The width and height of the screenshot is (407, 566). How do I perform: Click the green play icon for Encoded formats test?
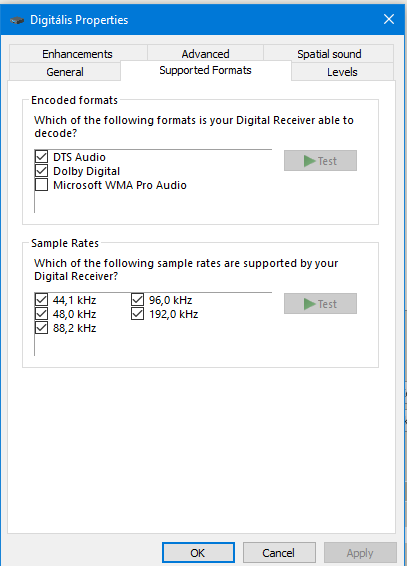pyautogui.click(x=309, y=161)
